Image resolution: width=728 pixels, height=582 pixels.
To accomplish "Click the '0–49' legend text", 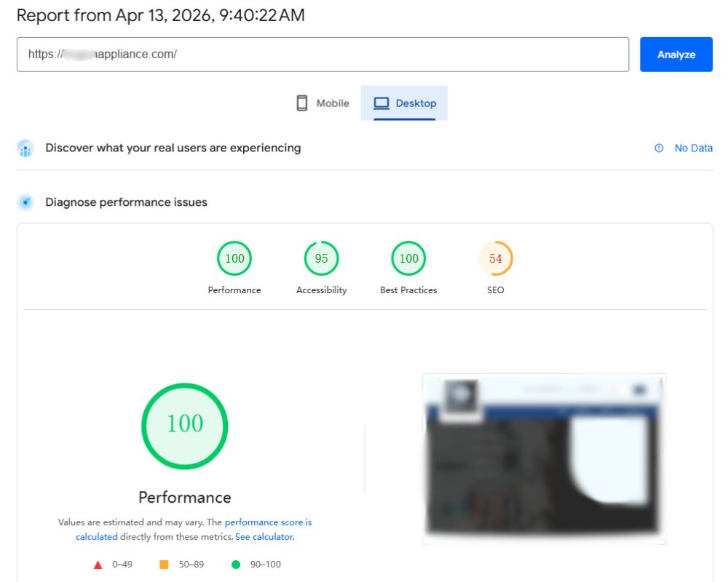I will point(122,565).
